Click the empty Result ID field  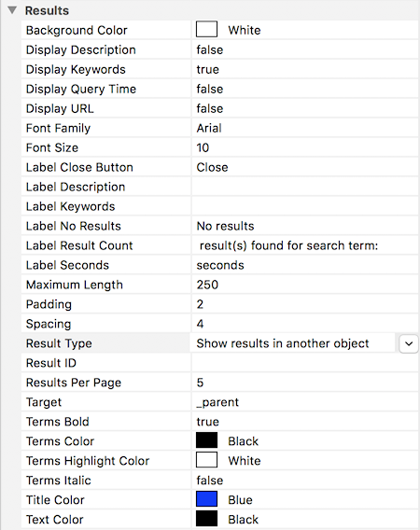(305, 363)
